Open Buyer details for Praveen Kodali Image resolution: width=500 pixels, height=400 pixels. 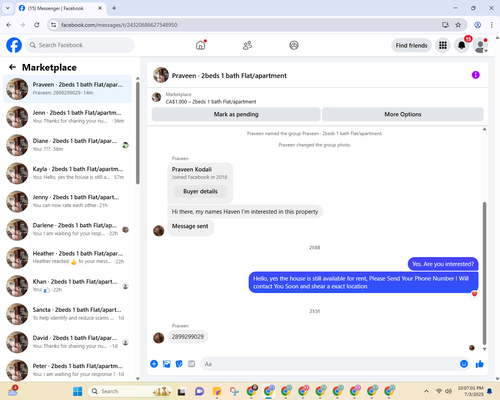200,191
